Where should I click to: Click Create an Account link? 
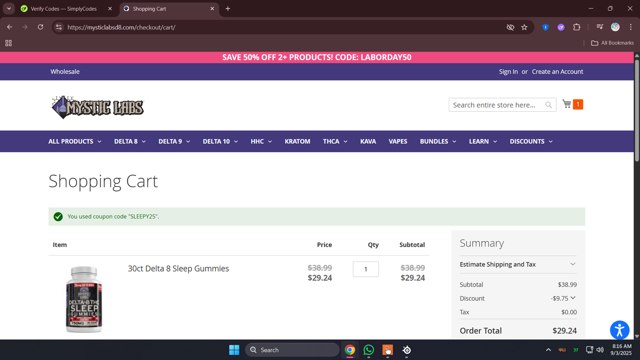pyautogui.click(x=557, y=71)
